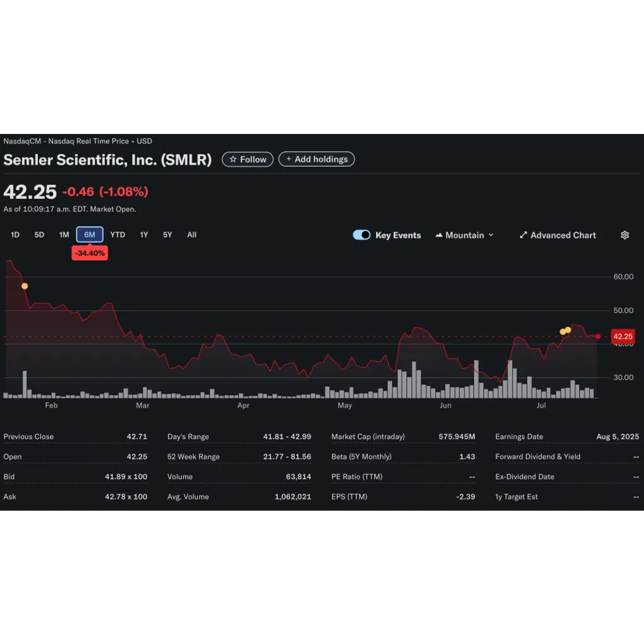Click the Forward Dividend & Yield label
The height and width of the screenshot is (644, 644).
538,457
